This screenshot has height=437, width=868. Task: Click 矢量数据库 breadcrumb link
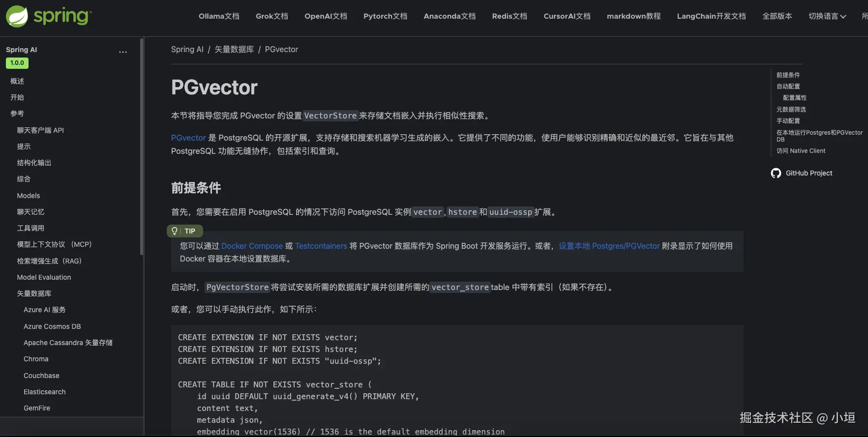click(234, 49)
